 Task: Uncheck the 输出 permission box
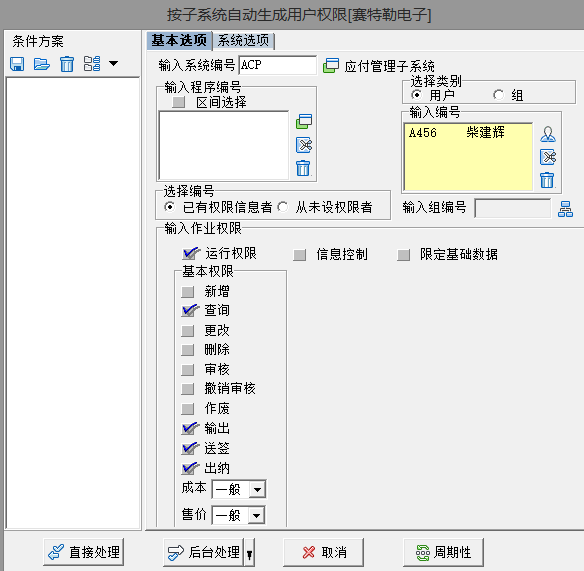pos(190,429)
